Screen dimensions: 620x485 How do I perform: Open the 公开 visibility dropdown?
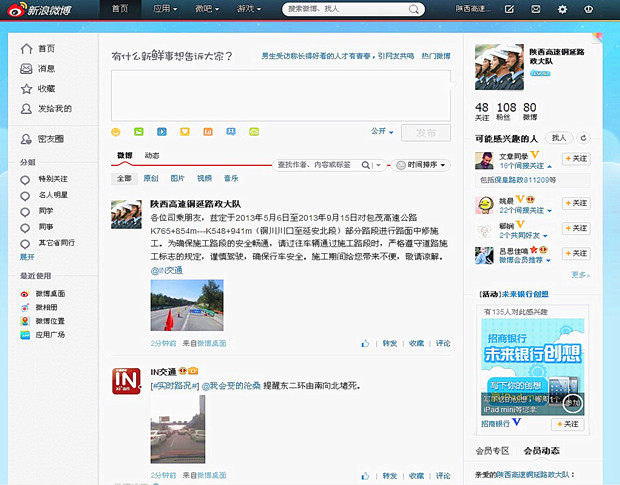coord(381,131)
